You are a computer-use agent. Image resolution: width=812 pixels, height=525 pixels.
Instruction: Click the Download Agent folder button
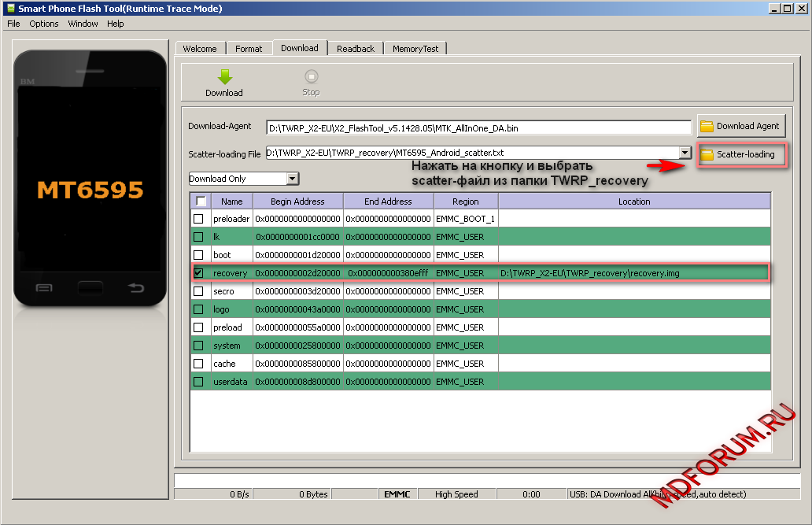click(x=740, y=126)
